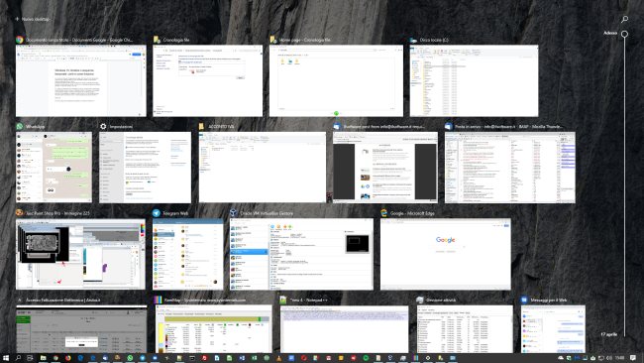
Task: Click the Adesso timeline slider handle
Action: click(624, 34)
